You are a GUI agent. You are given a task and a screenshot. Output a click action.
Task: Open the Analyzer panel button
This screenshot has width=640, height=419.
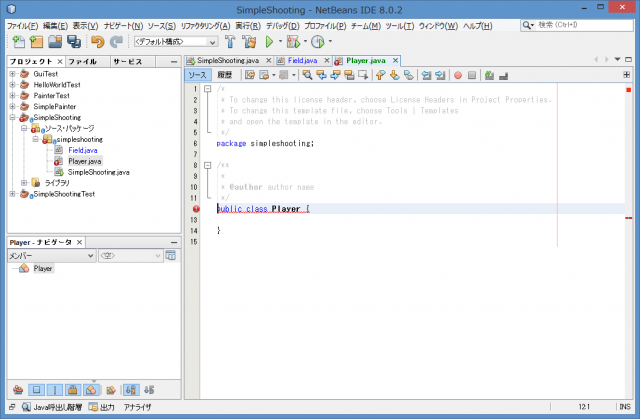coord(138,407)
